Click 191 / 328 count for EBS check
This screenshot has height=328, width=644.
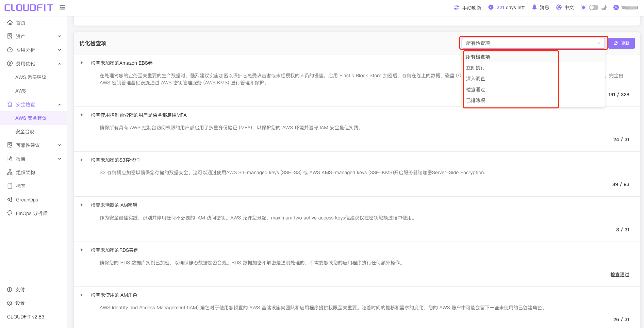pyautogui.click(x=619, y=95)
